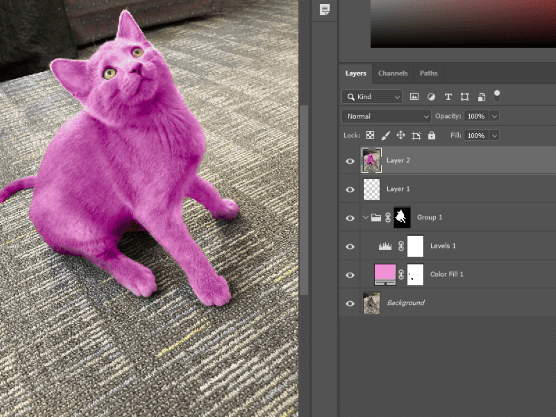Open the Normal blend mode dropdown
The height and width of the screenshot is (417, 556).
coord(387,116)
